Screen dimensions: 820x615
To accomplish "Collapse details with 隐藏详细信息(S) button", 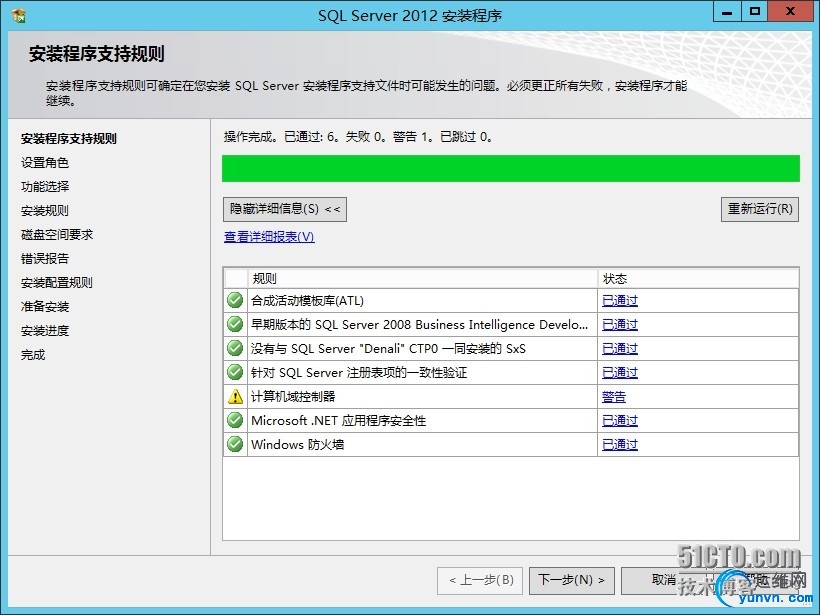I will pyautogui.click(x=285, y=209).
